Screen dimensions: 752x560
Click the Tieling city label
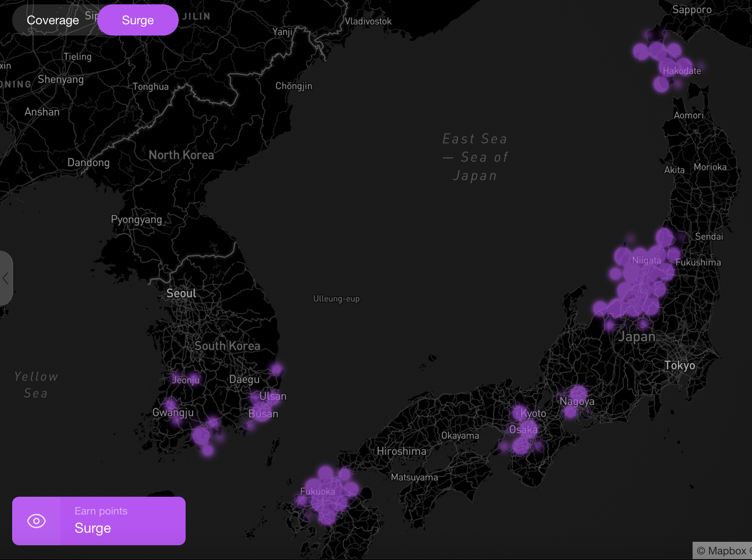(78, 57)
